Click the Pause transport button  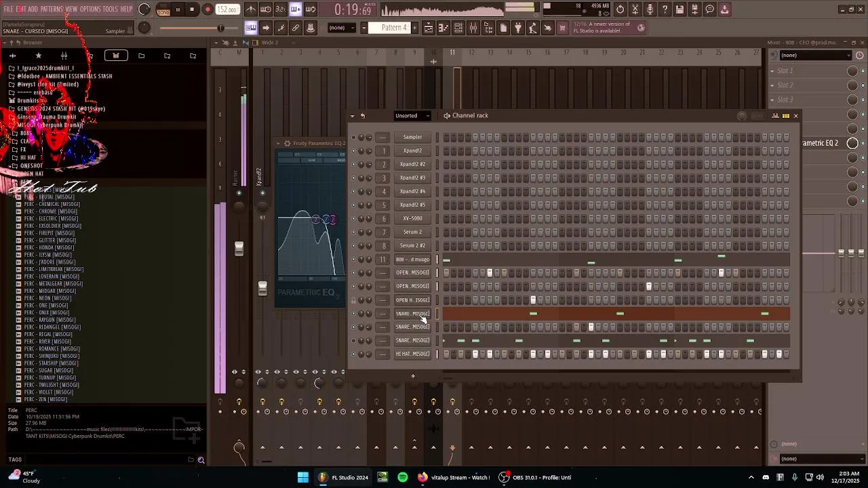(178, 9)
